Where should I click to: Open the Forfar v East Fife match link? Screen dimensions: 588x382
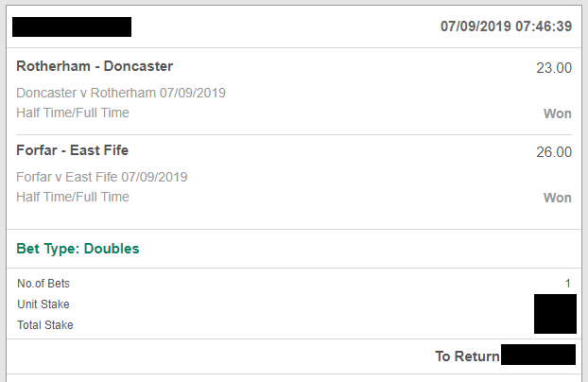pos(102,177)
